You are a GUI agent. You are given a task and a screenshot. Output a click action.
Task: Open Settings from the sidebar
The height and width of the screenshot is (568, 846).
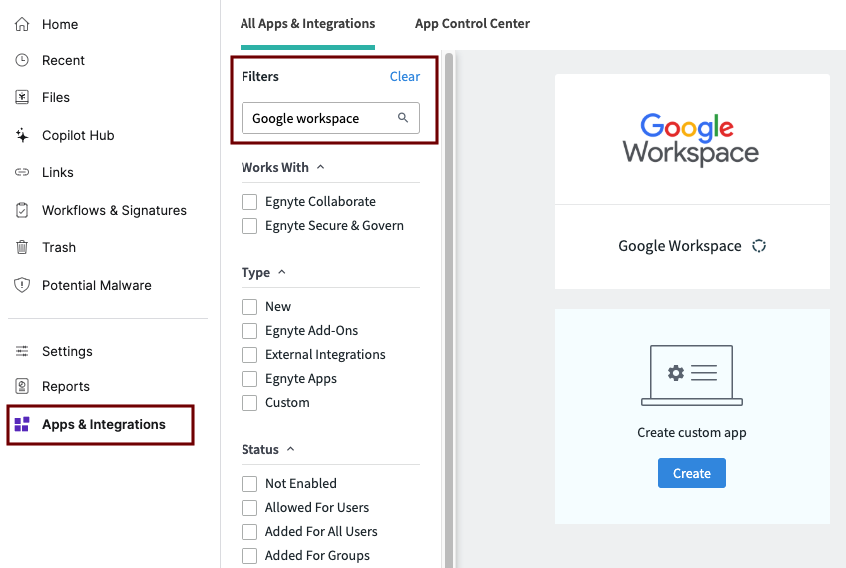pos(67,351)
